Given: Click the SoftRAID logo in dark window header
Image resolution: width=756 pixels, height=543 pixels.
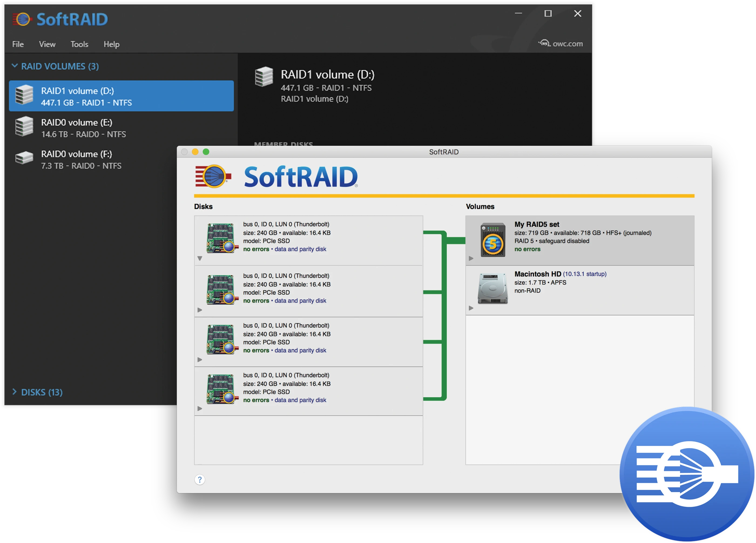Looking at the screenshot, I should pos(60,19).
